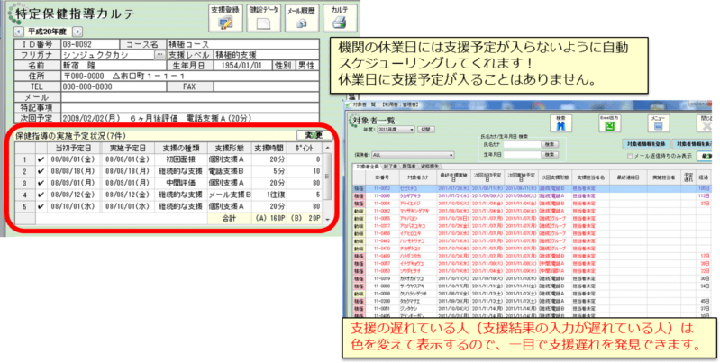
Task: Click 生年月日 value 1954/01/01
Action: pos(242,65)
